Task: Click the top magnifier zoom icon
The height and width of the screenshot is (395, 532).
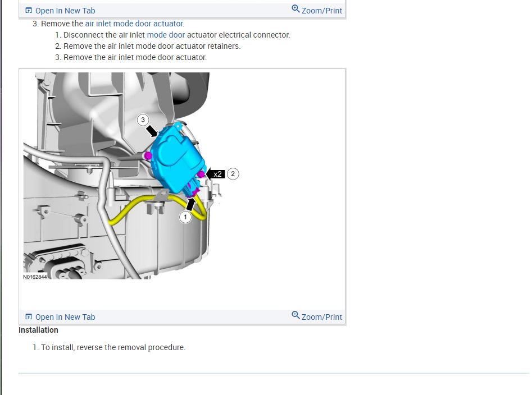Action: 295,9
